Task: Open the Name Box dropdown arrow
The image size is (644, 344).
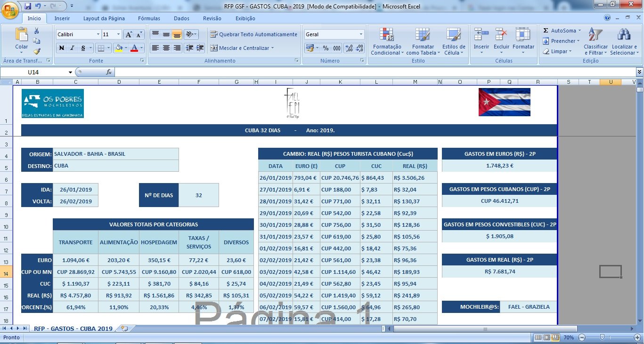Action: click(71, 72)
